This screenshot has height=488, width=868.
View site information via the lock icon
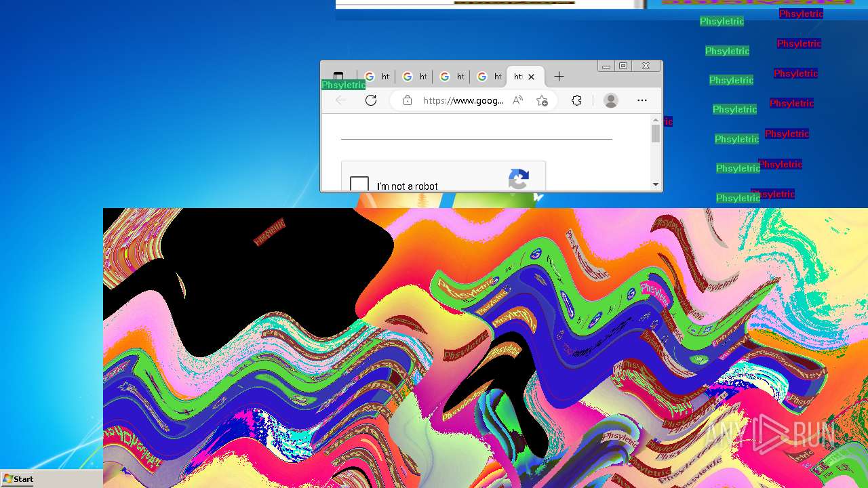click(407, 100)
